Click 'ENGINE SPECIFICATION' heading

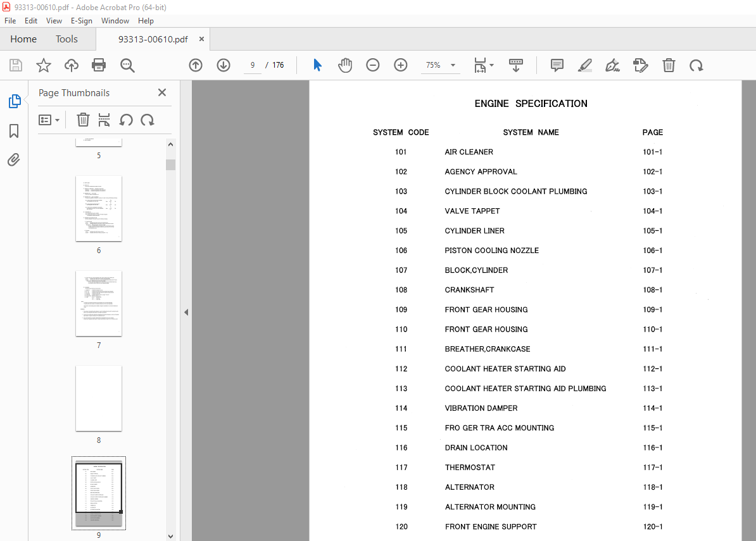(x=531, y=104)
